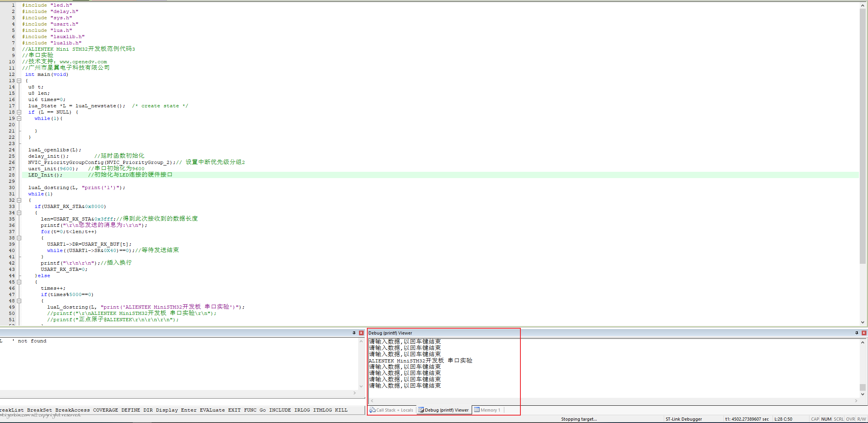868x423 pixels.
Task: Click the luaL_newstate() call on line 17
Action: [x=100, y=106]
